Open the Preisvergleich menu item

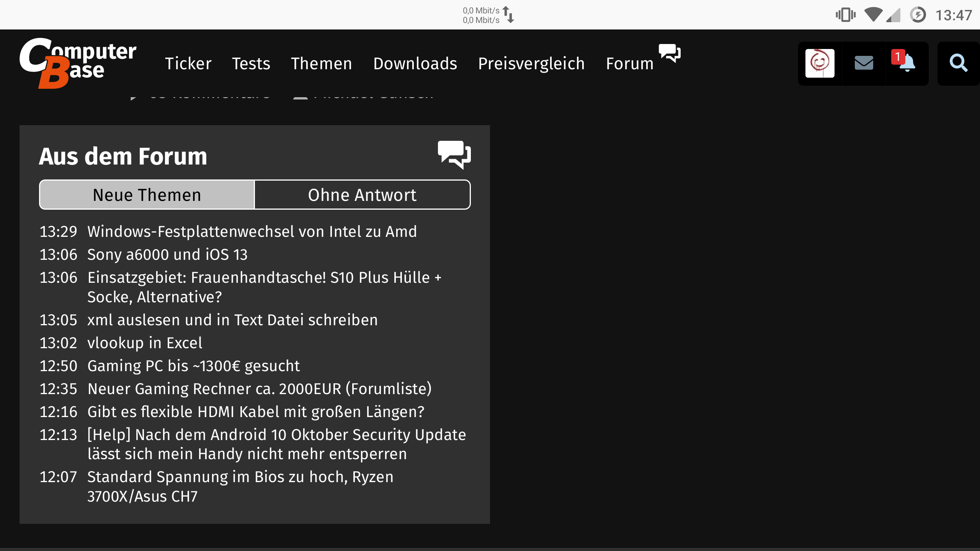pyautogui.click(x=531, y=64)
